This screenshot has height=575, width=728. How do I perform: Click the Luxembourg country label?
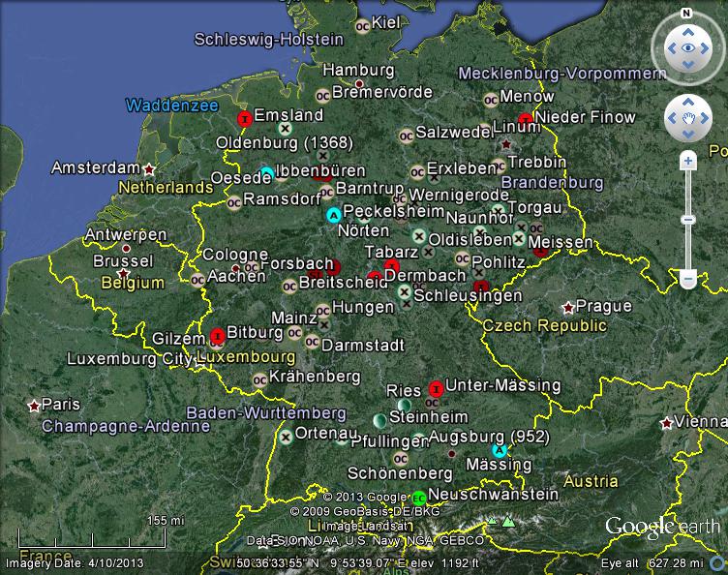point(246,357)
